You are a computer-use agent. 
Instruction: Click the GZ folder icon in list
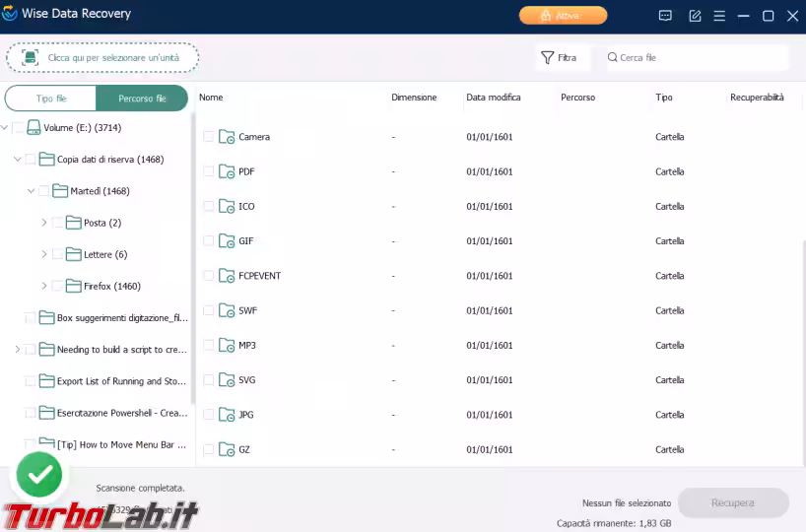click(227, 449)
